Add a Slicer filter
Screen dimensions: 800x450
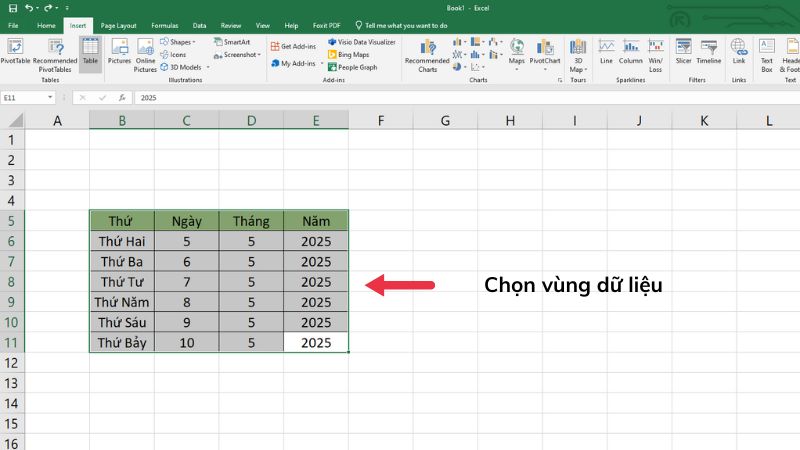pos(683,51)
